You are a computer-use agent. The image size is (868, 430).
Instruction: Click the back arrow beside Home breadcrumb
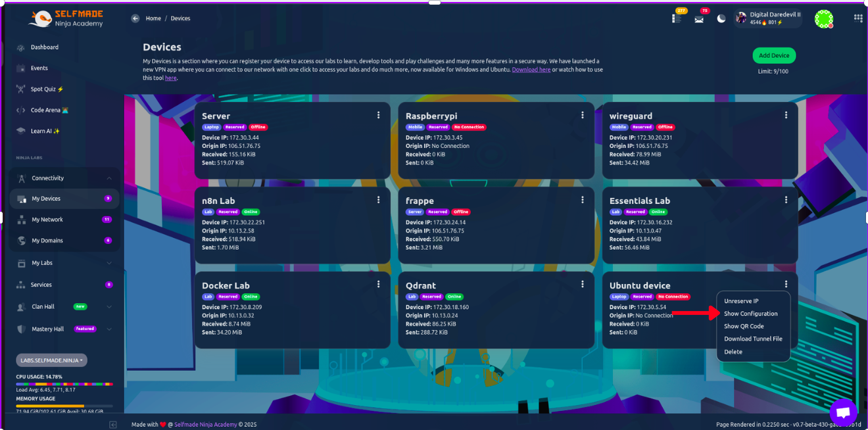pyautogui.click(x=135, y=18)
